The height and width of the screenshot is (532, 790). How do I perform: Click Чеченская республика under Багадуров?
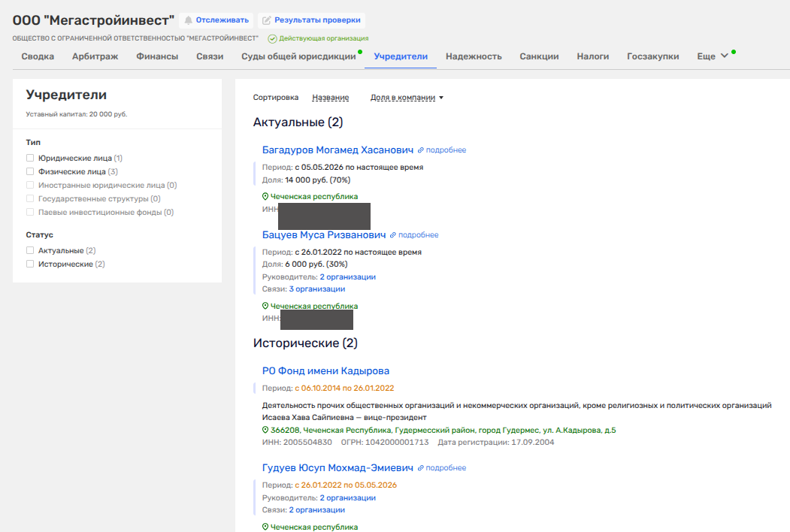pos(314,196)
